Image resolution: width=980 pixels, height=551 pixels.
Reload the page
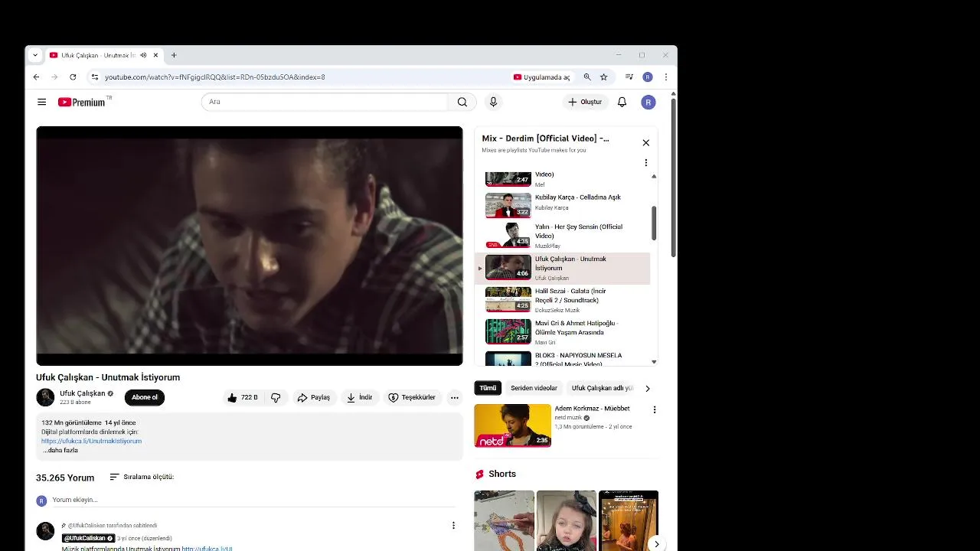(x=73, y=77)
